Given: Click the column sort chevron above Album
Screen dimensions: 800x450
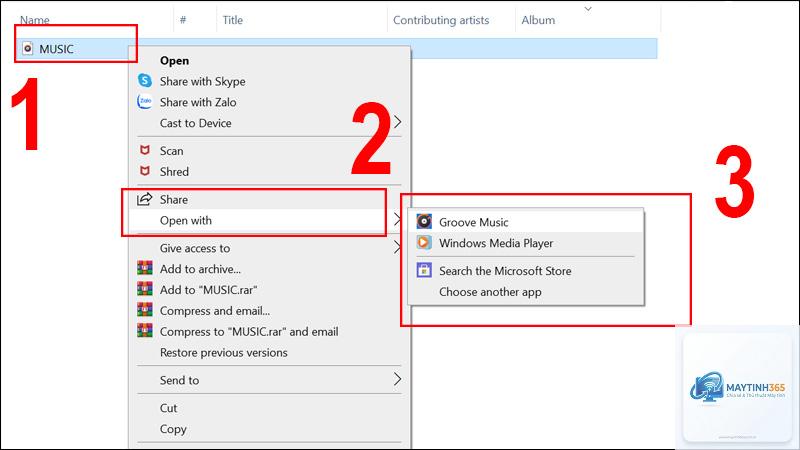Looking at the screenshot, I should coord(588,9).
